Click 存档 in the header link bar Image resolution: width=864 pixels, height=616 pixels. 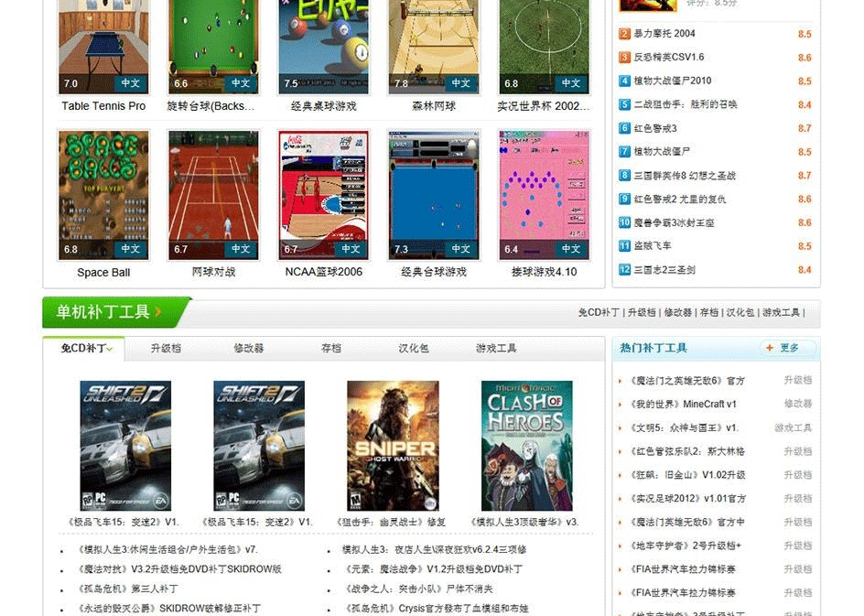click(709, 312)
